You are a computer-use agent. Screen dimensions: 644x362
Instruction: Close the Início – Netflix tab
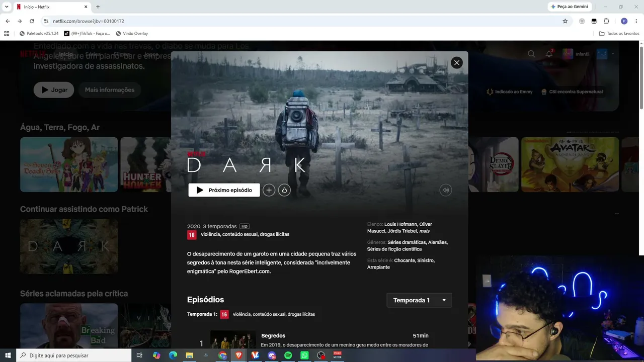[85, 7]
